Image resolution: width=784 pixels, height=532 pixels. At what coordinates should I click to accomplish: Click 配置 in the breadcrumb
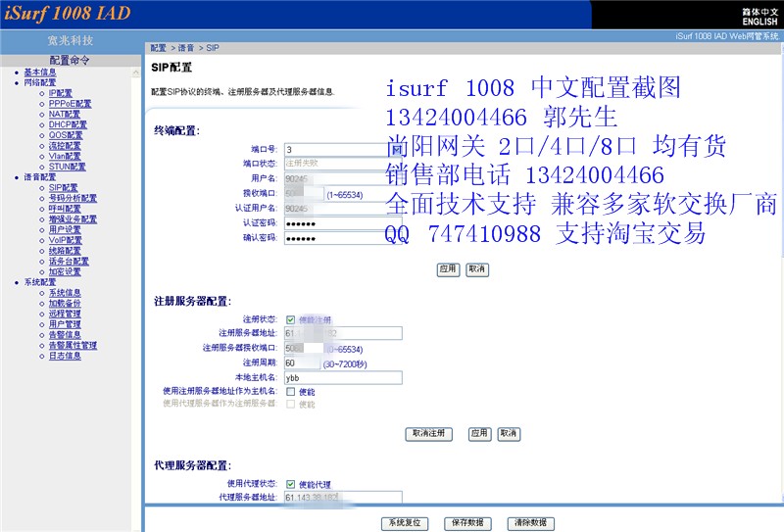[x=158, y=48]
